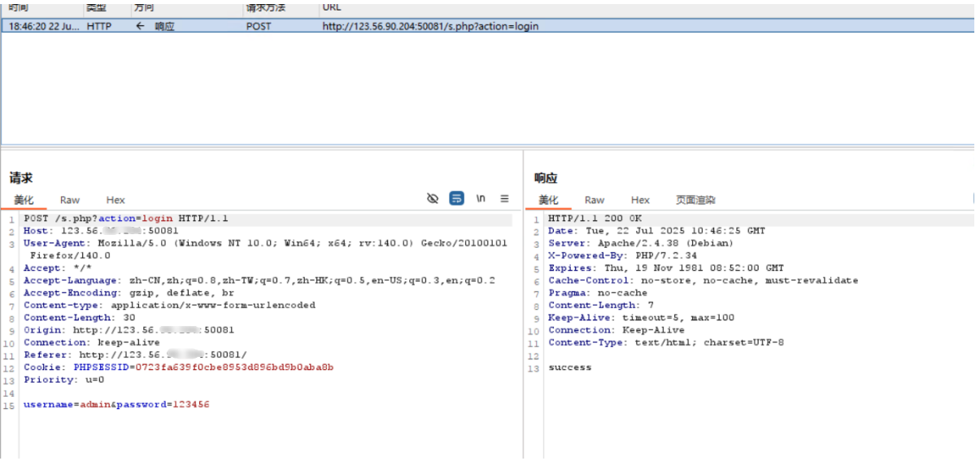This screenshot has width=980, height=474.
Task: Click the PHPSESSID cookie value in request
Action: (x=234, y=367)
